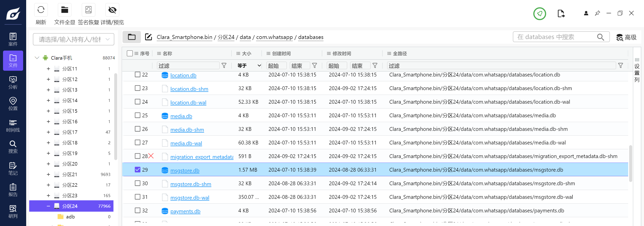Open the 时间线 timeline sidebar section
The width and height of the screenshot is (644, 226).
[13, 126]
